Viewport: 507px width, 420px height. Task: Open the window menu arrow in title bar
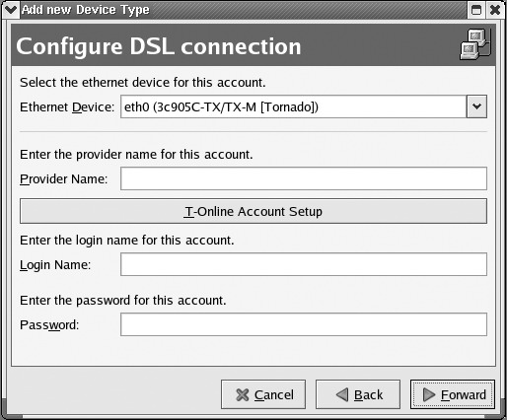click(11, 10)
